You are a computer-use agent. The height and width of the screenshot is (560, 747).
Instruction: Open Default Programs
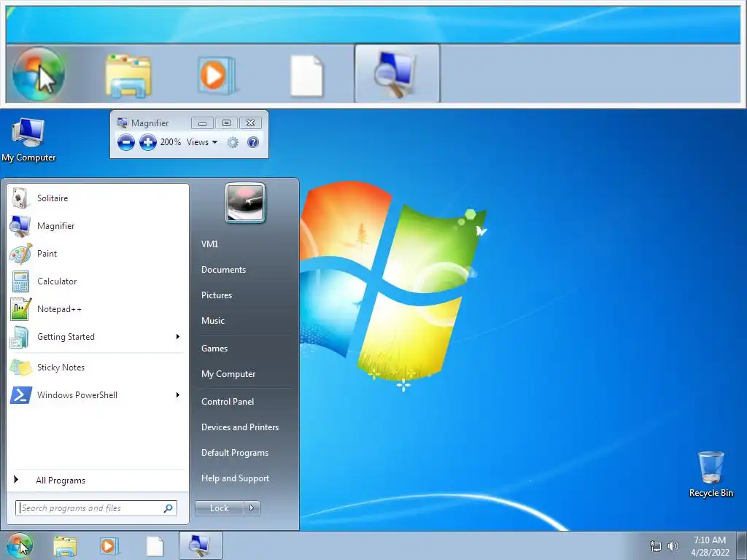(235, 453)
